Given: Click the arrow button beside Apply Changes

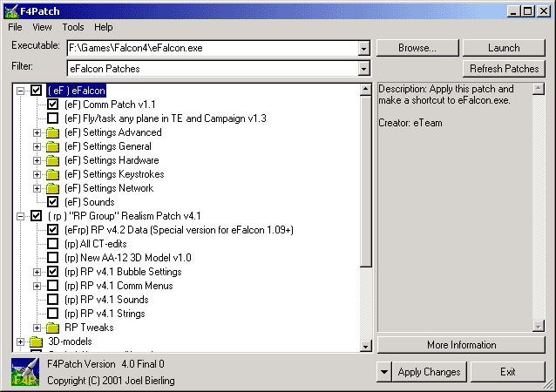Looking at the screenshot, I should click(384, 372).
